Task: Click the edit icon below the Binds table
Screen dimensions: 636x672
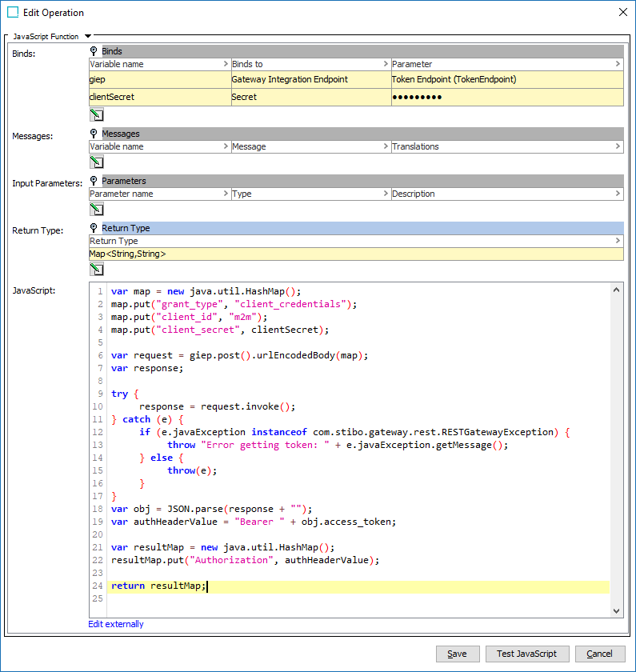Action: click(96, 114)
